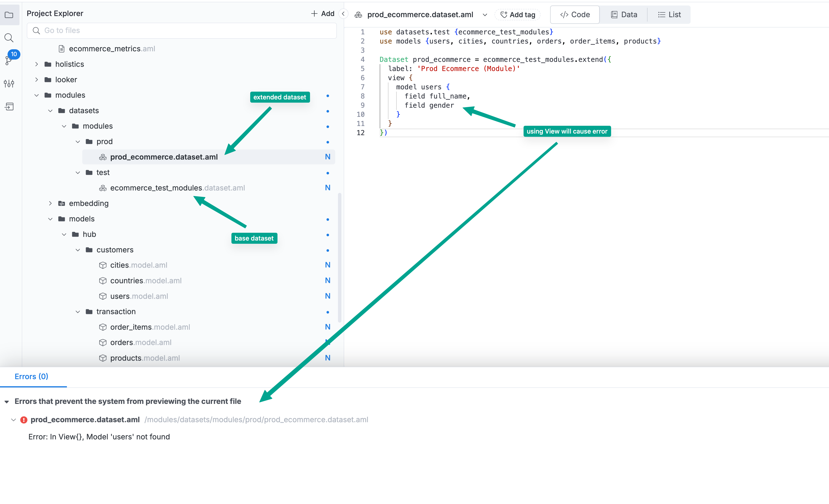
Task: Click the dataset icon next to the file title
Action: [x=358, y=15]
